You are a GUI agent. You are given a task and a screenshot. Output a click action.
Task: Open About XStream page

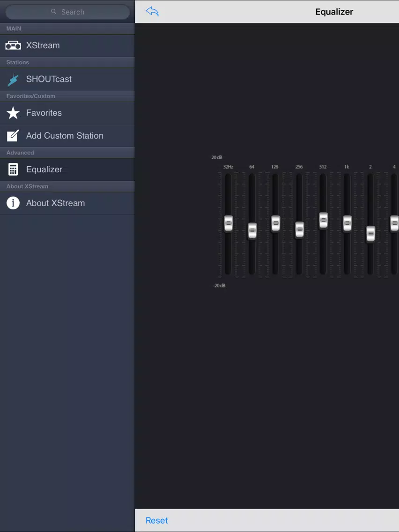point(67,203)
